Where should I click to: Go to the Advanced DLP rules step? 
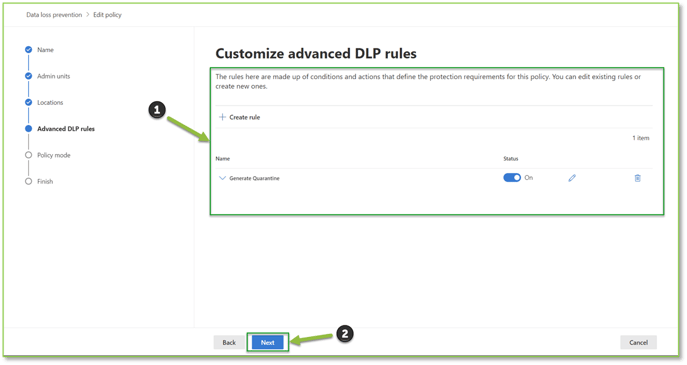click(66, 128)
